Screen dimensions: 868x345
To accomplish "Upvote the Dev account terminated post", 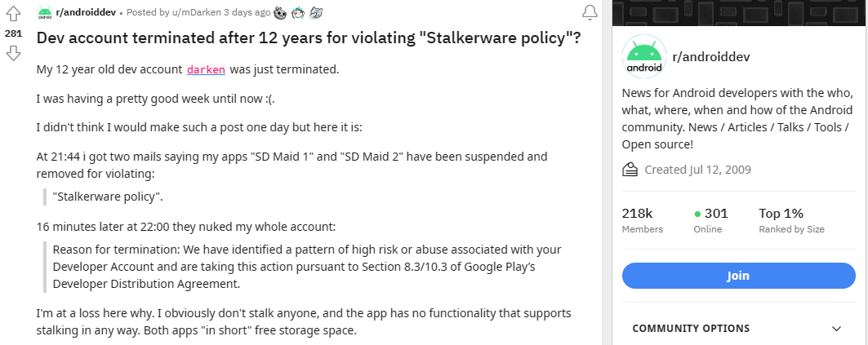I will point(13,15).
